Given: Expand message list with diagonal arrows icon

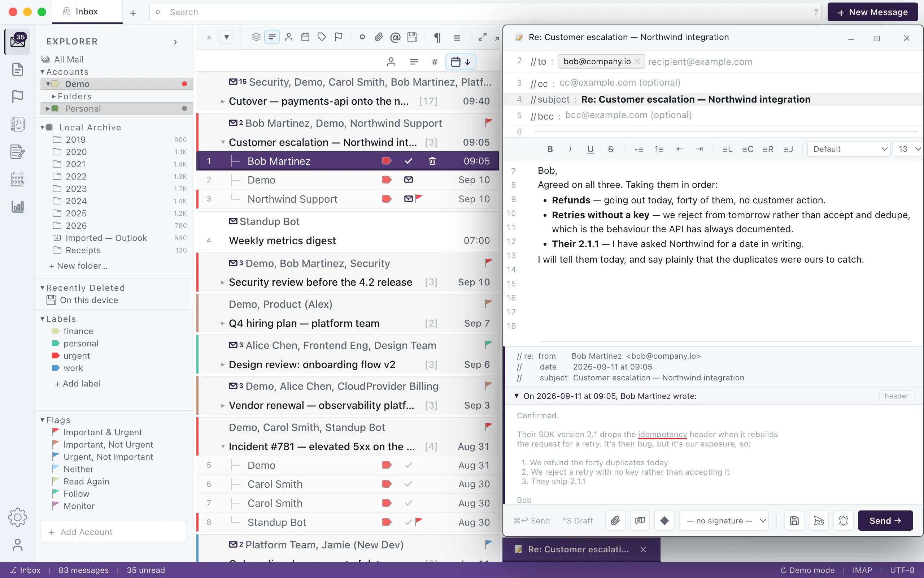Looking at the screenshot, I should [483, 37].
